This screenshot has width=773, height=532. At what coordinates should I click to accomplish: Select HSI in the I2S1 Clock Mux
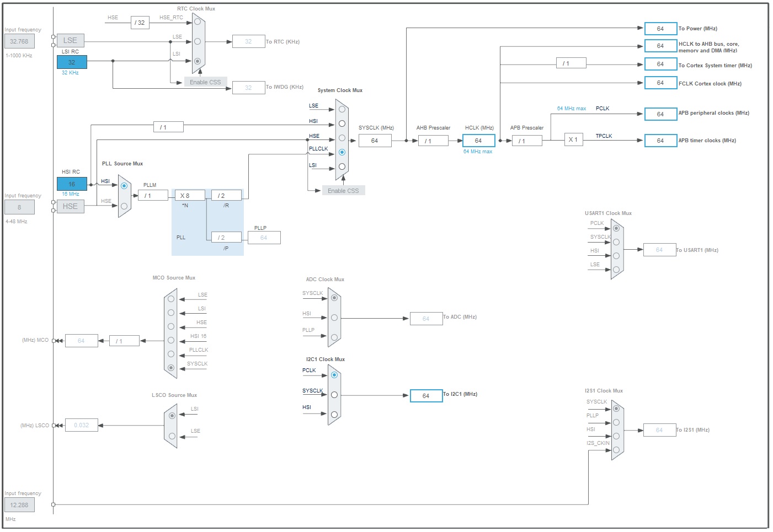(616, 436)
